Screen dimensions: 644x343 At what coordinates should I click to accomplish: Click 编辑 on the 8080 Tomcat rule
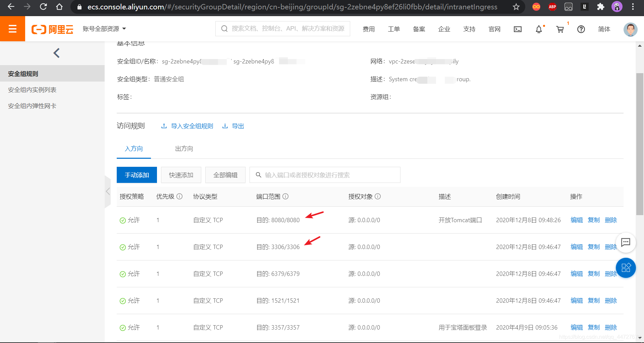[576, 220]
